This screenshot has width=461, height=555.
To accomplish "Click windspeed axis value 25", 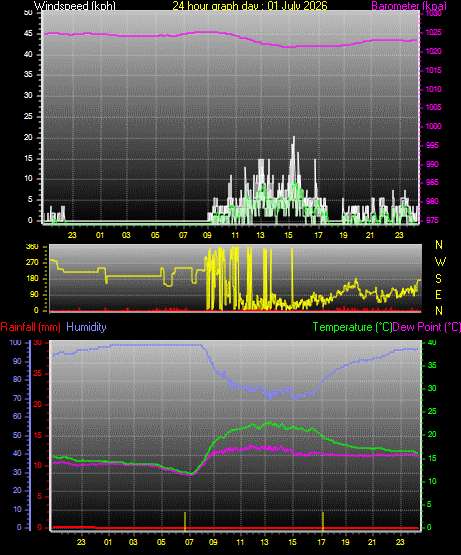I will pos(28,116).
